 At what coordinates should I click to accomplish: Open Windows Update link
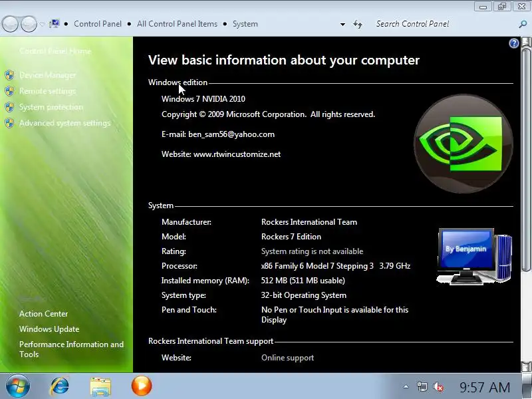[x=49, y=329]
